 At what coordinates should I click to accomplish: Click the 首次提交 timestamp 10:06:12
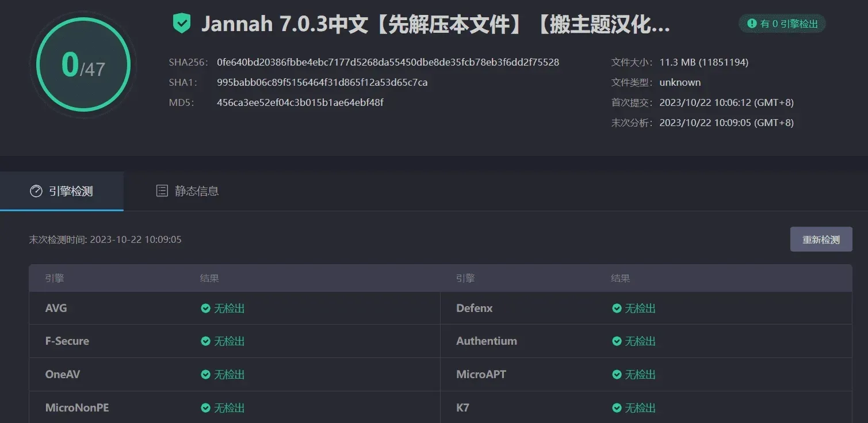click(x=726, y=102)
